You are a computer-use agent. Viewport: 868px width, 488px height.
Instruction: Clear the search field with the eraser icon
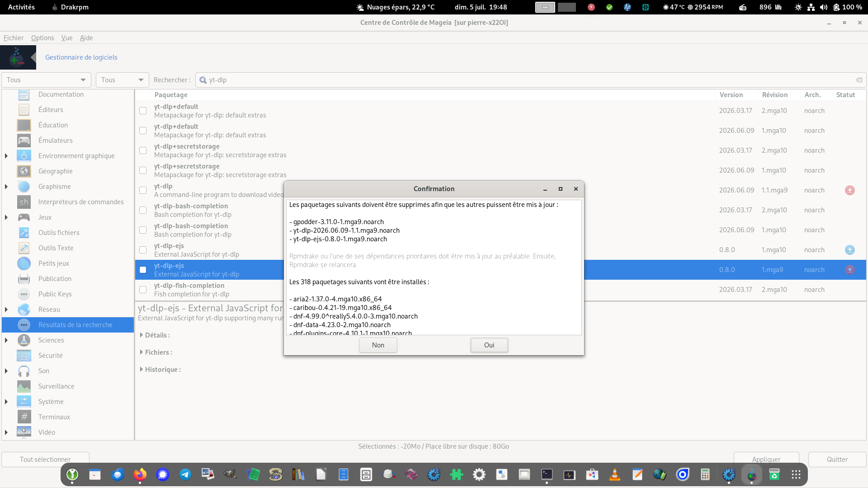pyautogui.click(x=859, y=80)
